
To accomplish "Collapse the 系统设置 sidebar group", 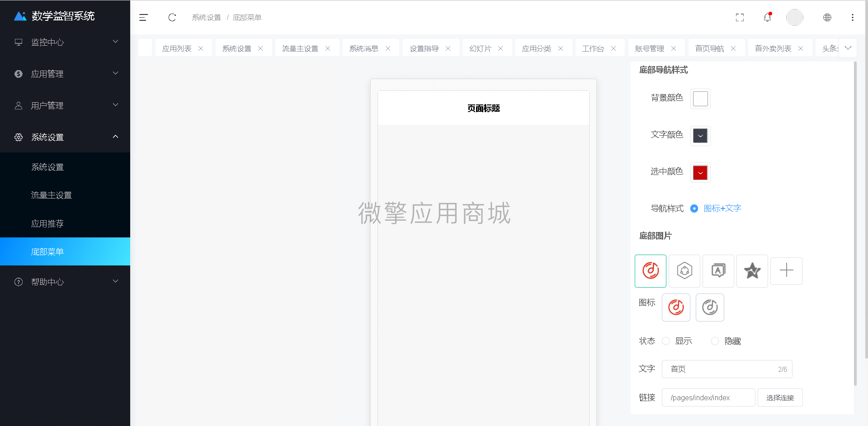I will click(x=65, y=137).
